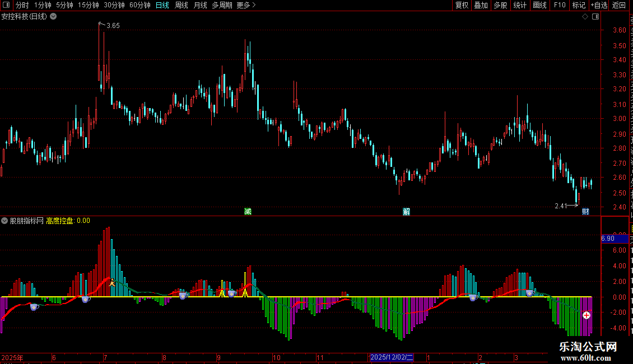The height and width of the screenshot is (364, 633).
Task: Click the 解 event marker
Action: 407,212
